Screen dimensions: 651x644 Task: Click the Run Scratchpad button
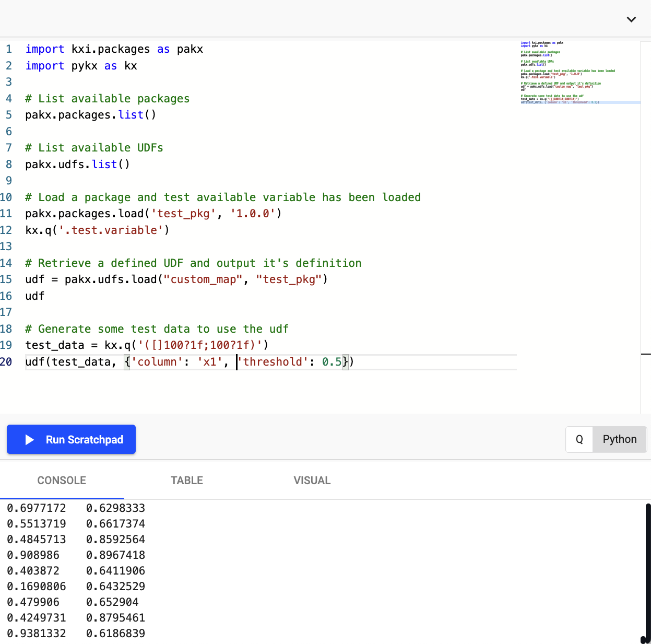click(x=71, y=439)
